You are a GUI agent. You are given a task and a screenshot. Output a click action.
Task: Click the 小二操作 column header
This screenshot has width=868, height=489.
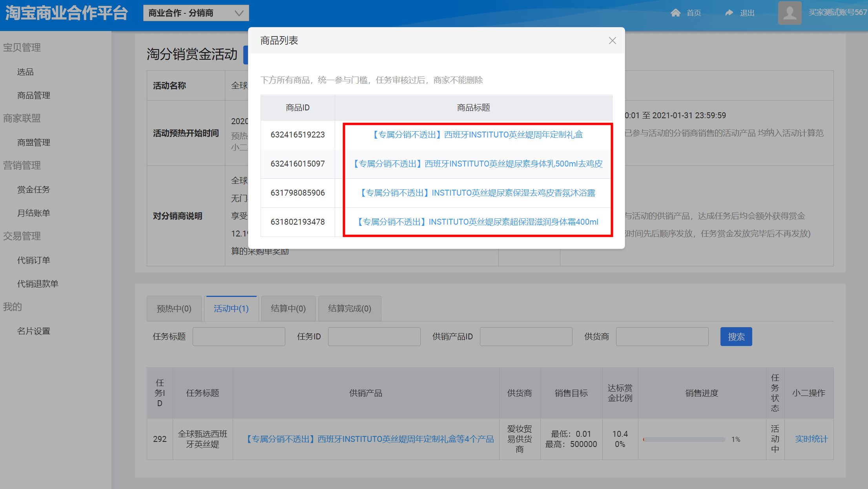coord(809,393)
